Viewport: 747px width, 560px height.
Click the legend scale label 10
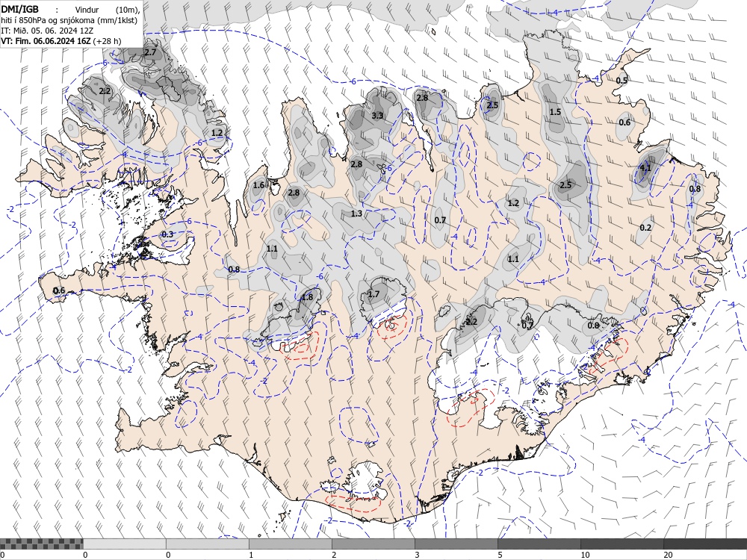pos(585,555)
